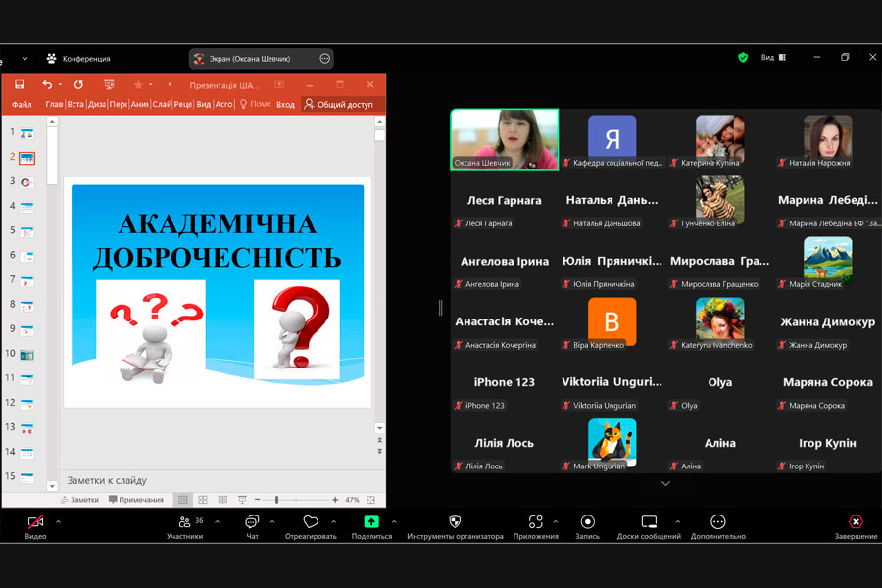This screenshot has height=588, width=882.
Task: Open Zoom encryption shield info
Action: click(743, 58)
